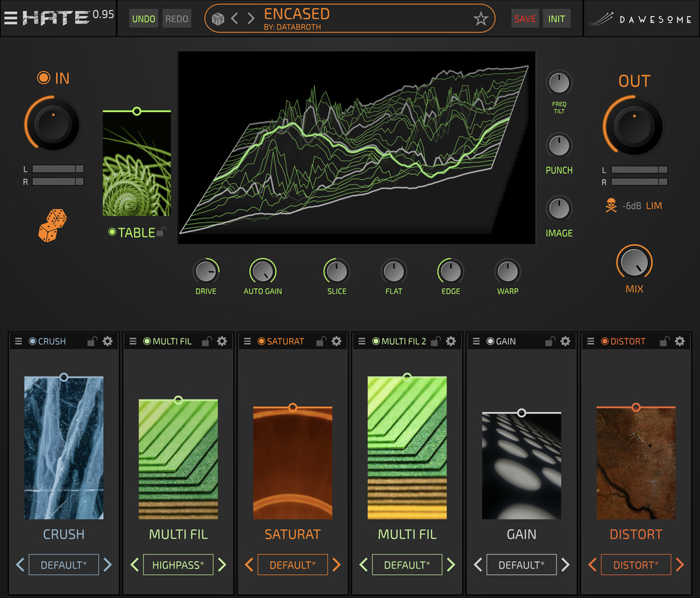Click the lock icon on the SATURAT module
This screenshot has height=598, width=700.
pyautogui.click(x=321, y=341)
